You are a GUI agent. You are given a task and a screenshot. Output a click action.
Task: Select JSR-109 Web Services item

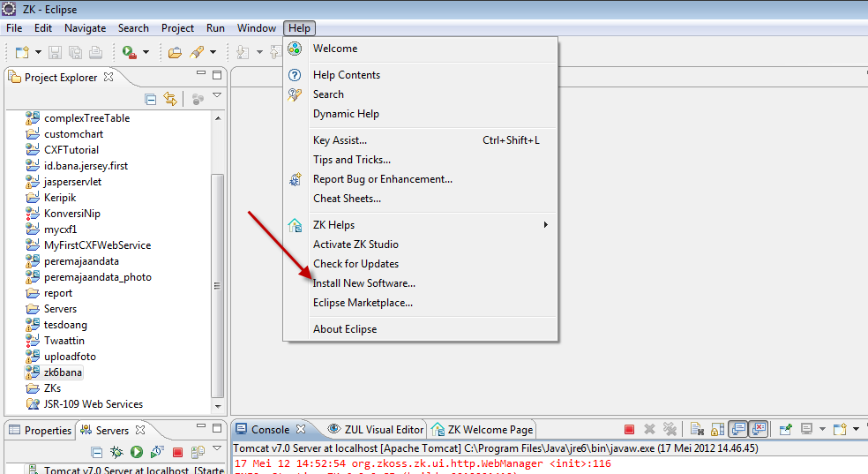click(94, 404)
